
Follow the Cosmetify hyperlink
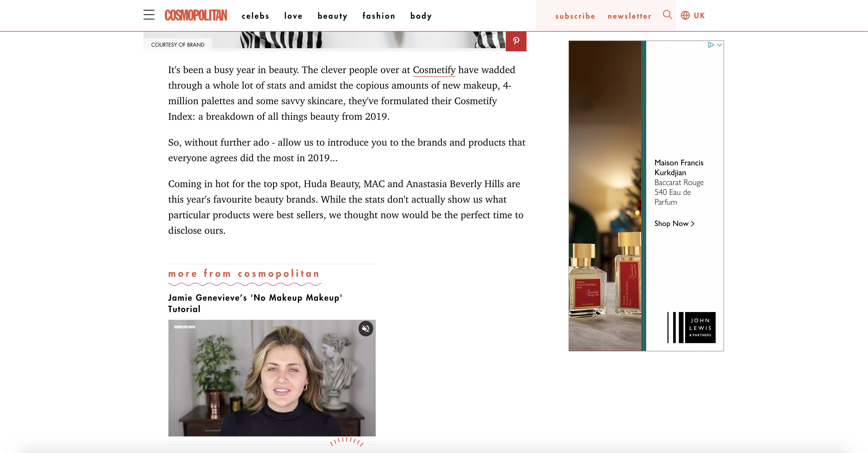tap(434, 70)
